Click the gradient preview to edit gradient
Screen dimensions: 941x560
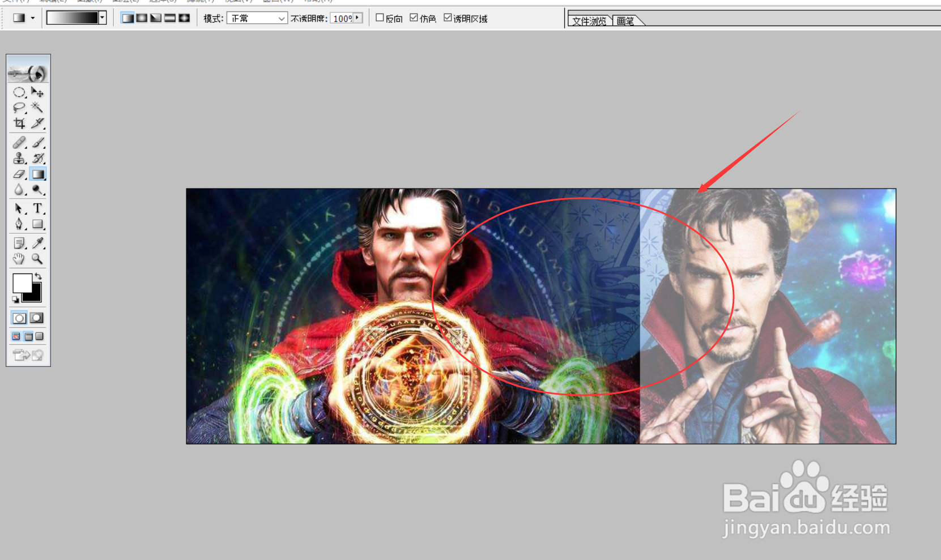pyautogui.click(x=73, y=18)
